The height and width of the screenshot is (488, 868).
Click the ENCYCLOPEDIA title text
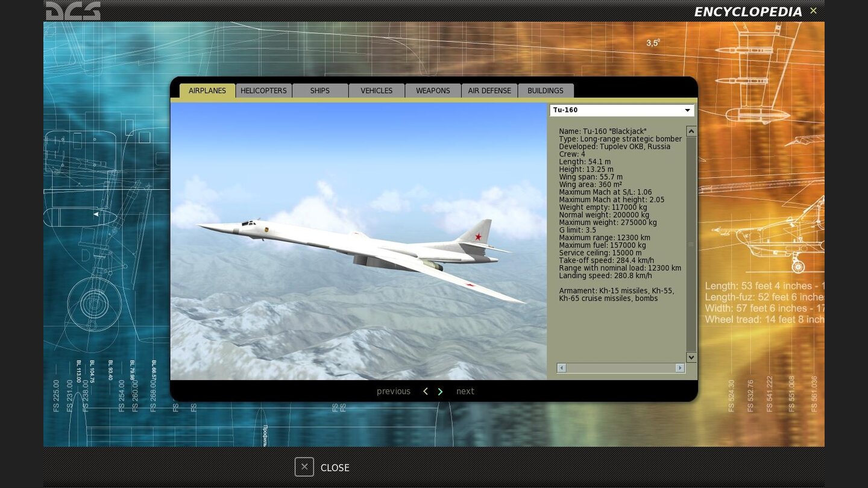pos(748,11)
